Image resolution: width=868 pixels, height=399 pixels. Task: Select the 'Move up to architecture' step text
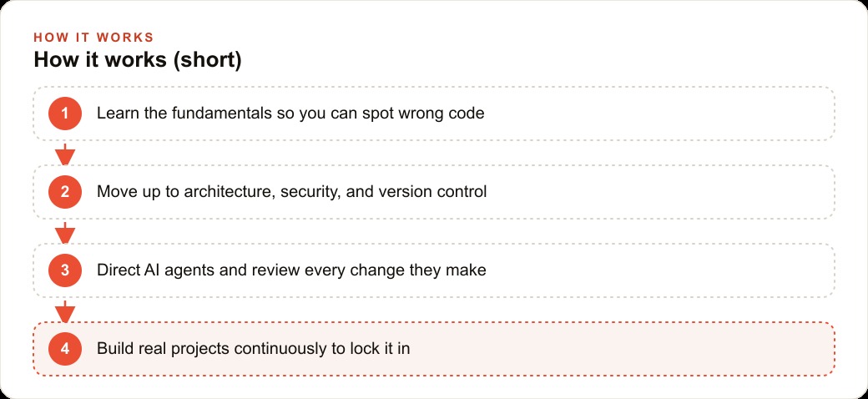click(x=292, y=192)
